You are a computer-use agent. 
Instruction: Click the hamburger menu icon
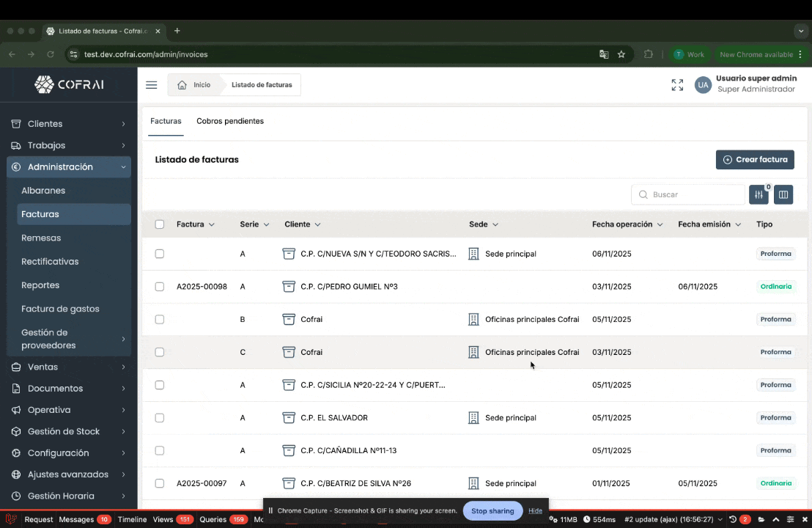[x=151, y=85]
